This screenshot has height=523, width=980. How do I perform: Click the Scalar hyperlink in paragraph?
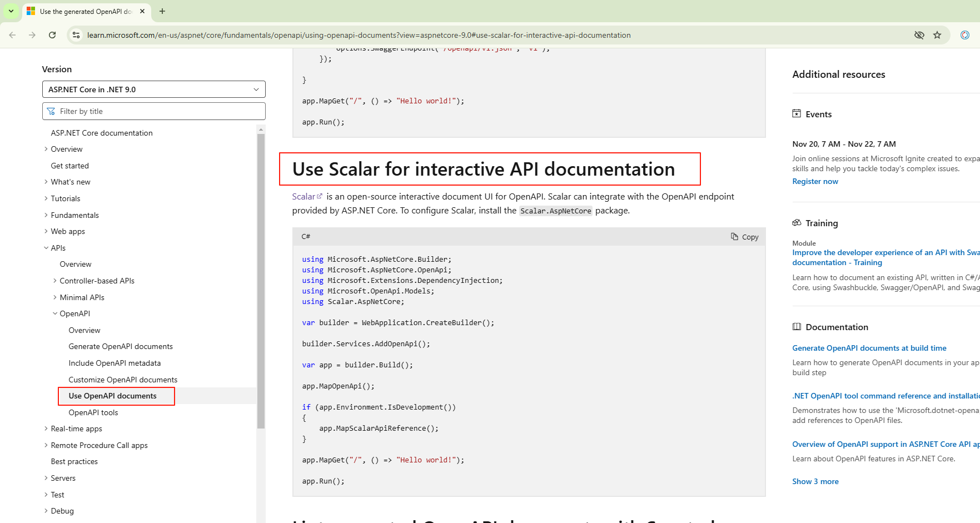point(304,196)
